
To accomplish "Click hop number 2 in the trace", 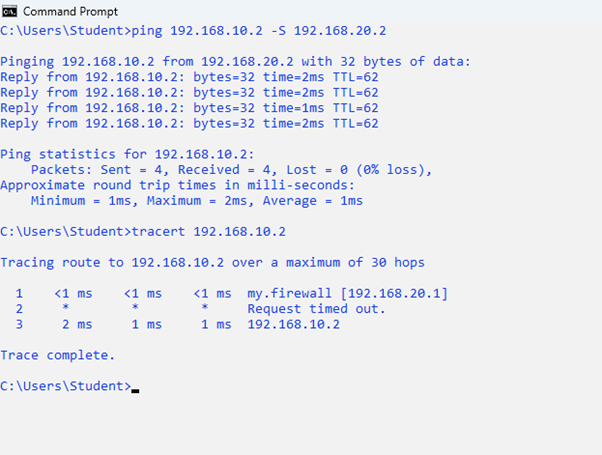I will click(x=19, y=309).
